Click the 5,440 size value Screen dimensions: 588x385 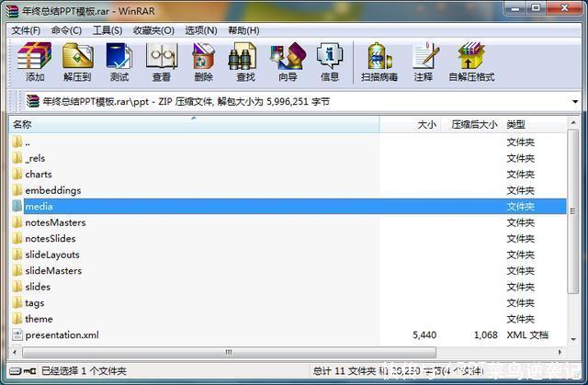[424, 334]
